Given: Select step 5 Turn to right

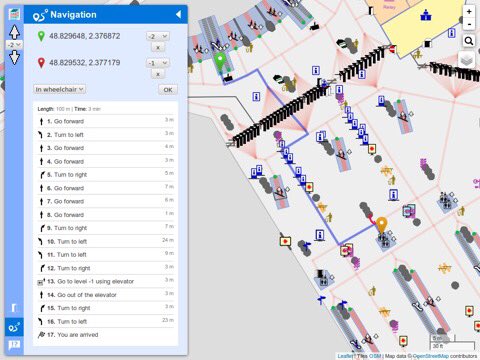Looking at the screenshot, I should coord(106,175).
